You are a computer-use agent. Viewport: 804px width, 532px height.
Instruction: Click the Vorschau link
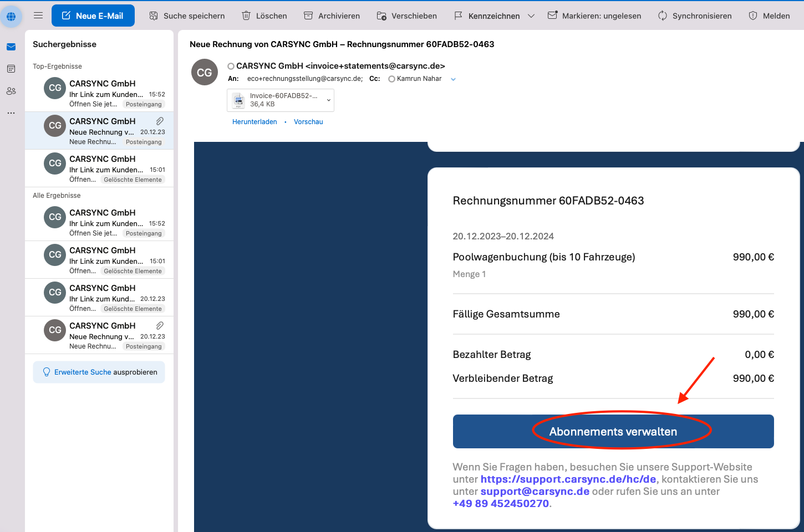(x=308, y=122)
